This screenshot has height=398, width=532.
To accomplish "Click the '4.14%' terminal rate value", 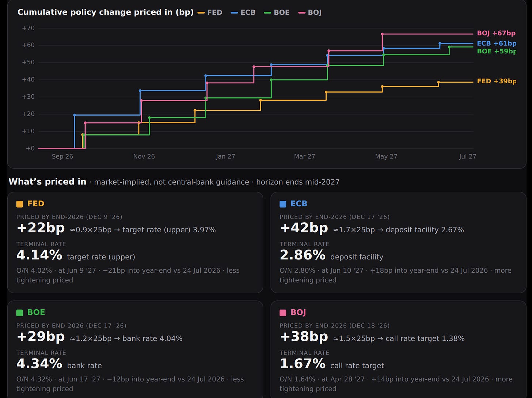I will coord(39,255).
